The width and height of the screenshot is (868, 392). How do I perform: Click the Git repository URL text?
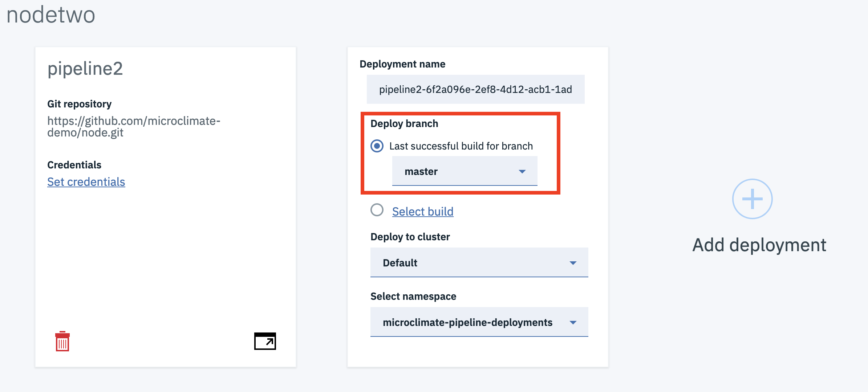click(x=134, y=127)
